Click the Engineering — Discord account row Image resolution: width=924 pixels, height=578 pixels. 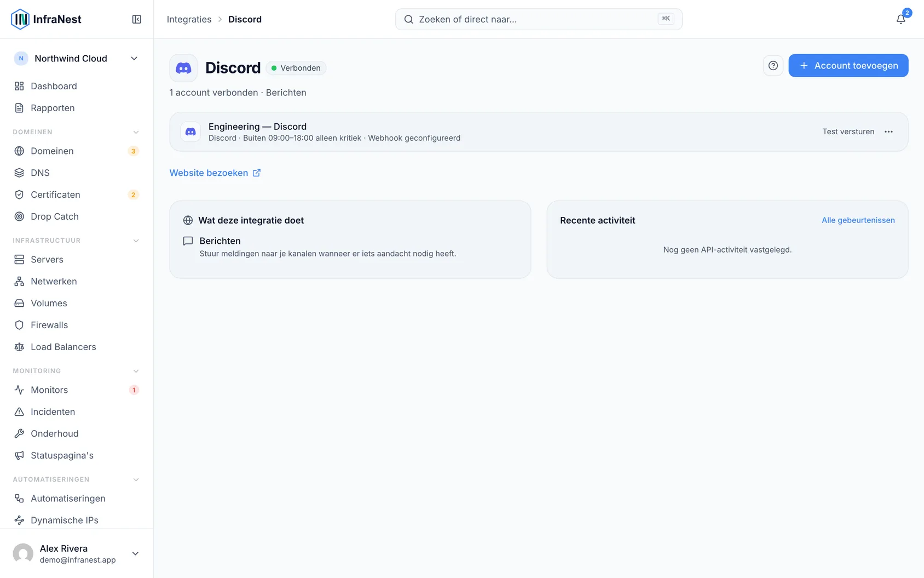[539, 132]
